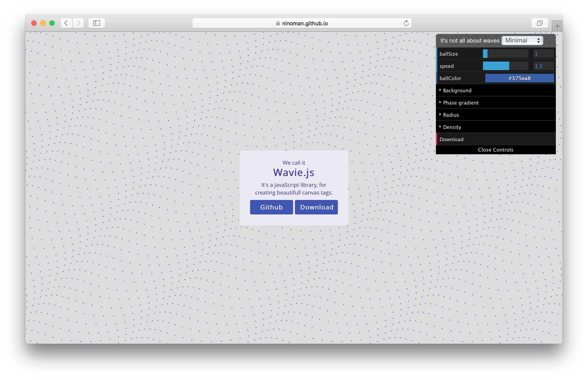The image size is (588, 380).
Task: Click the ballColor #375ea8 swatch
Action: pyautogui.click(x=519, y=78)
